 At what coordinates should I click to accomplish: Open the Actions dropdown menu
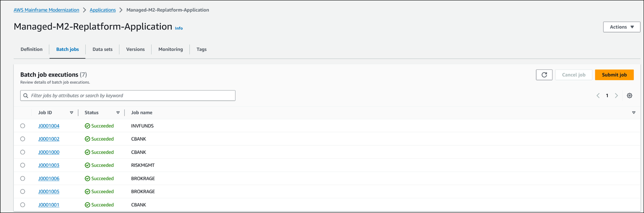621,27
